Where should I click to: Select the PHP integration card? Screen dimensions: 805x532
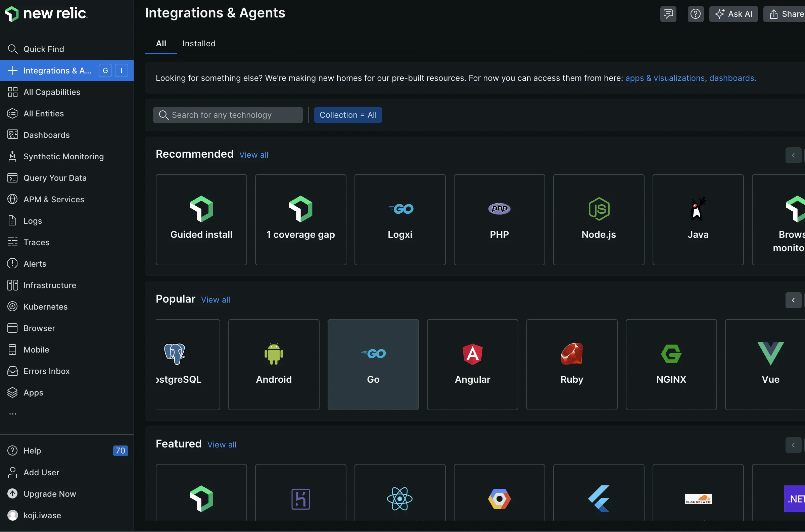499,220
